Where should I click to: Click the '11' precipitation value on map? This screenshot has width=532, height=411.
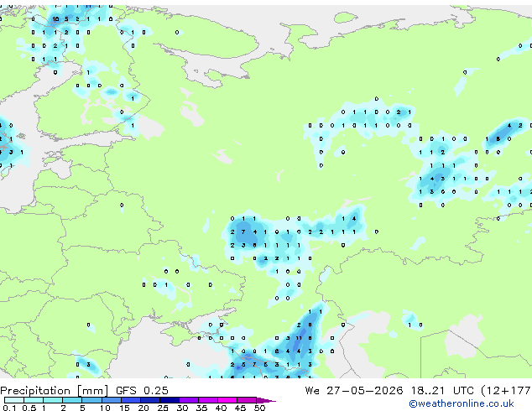(299, 338)
